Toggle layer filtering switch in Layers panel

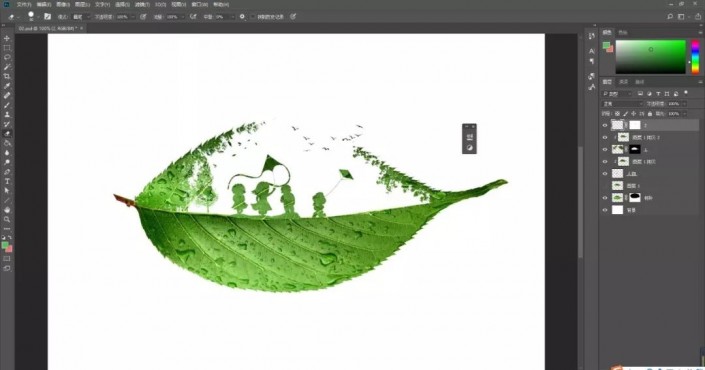(686, 93)
